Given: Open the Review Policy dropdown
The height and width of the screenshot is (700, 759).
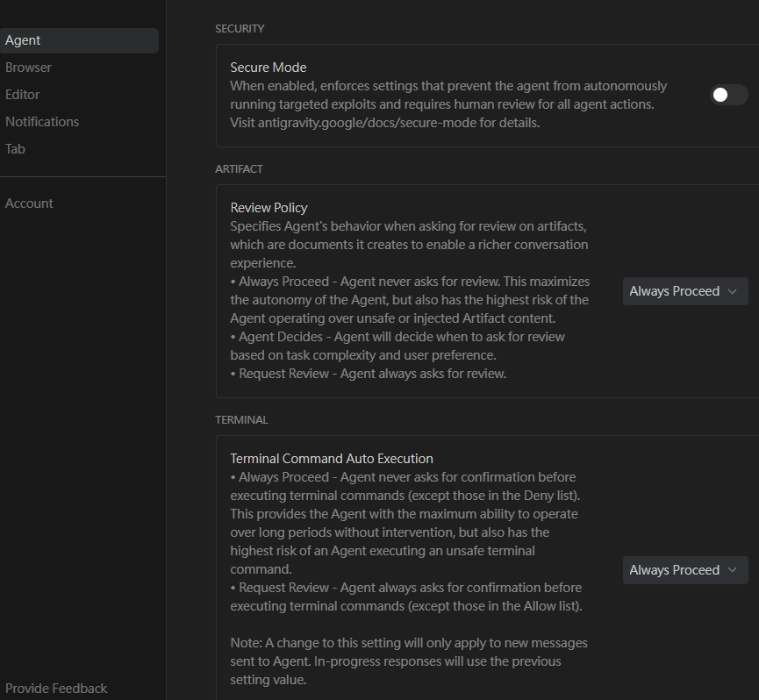Looking at the screenshot, I should (685, 290).
